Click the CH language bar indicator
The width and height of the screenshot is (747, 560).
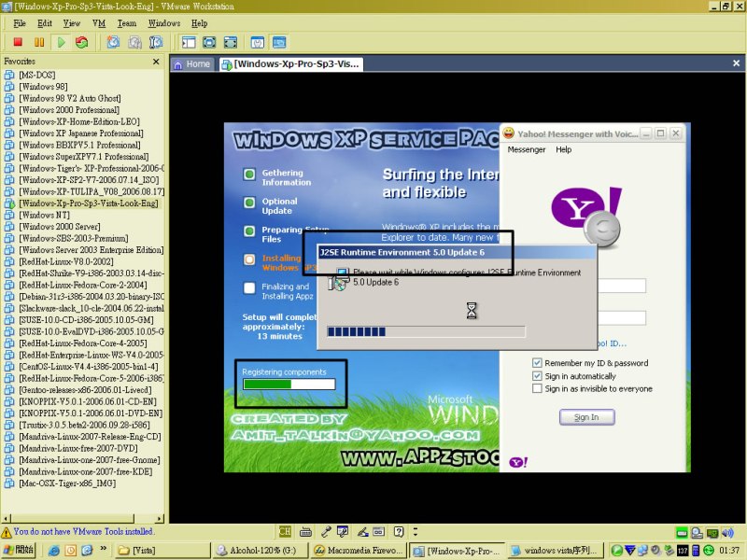pyautogui.click(x=285, y=531)
